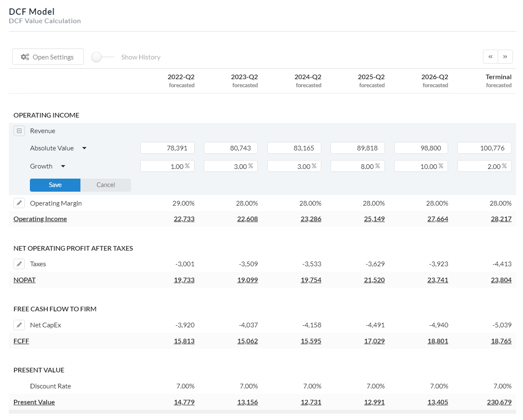Click the 2026-Q2 FCFF value 18,801
523x420 pixels.
pyautogui.click(x=438, y=341)
